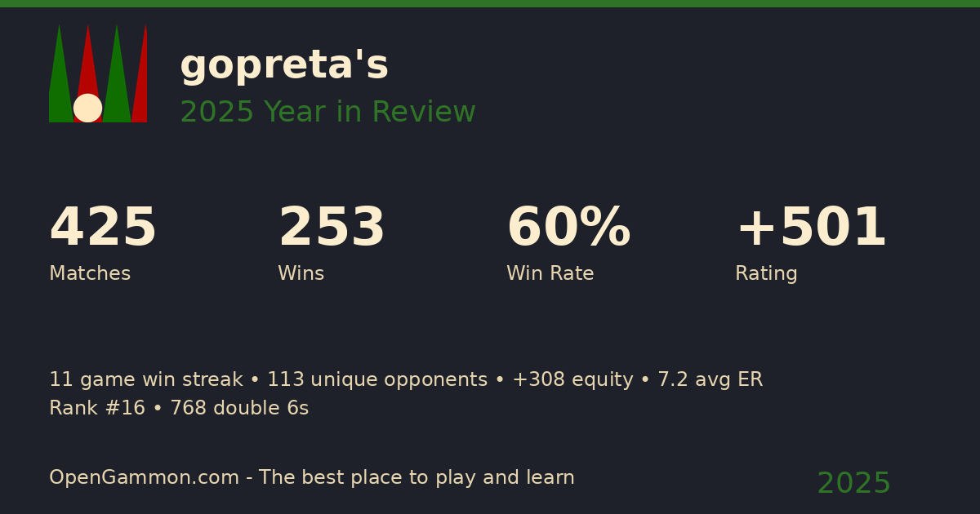Click the 2025 Year in Review subtitle
980x514 pixels.
327,113
